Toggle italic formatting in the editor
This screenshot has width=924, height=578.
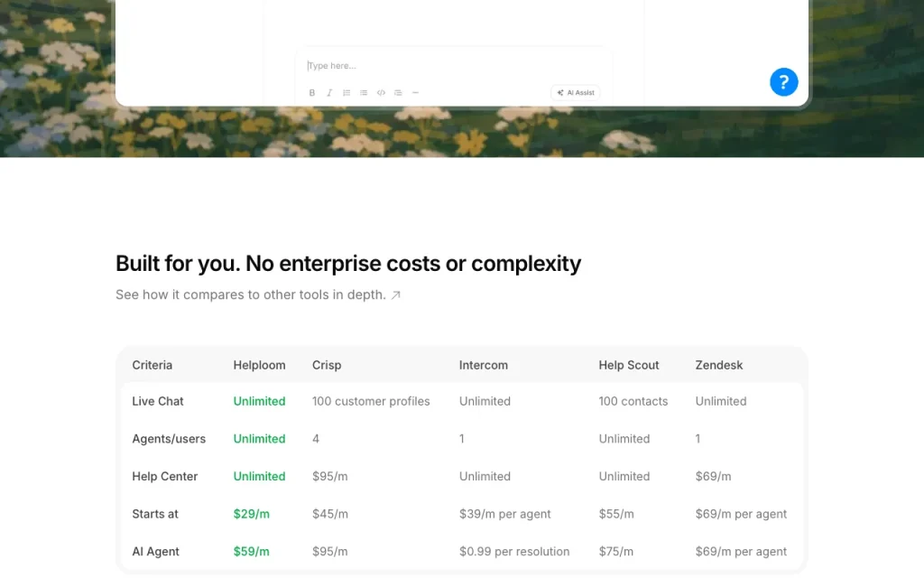[x=329, y=93]
